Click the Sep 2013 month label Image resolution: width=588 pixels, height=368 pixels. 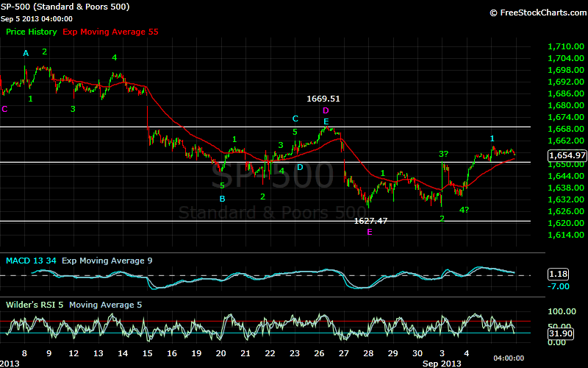tap(442, 364)
